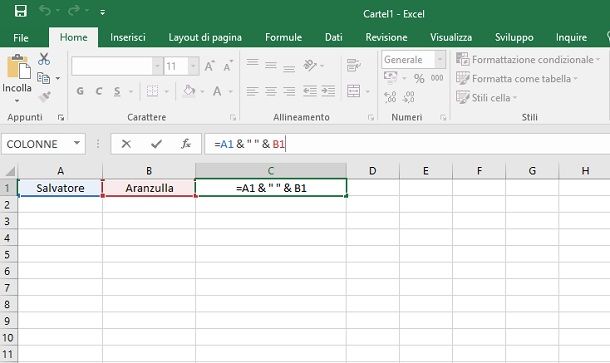The width and height of the screenshot is (610, 363).
Task: Click the Center horizontally icon
Action: pos(271,91)
